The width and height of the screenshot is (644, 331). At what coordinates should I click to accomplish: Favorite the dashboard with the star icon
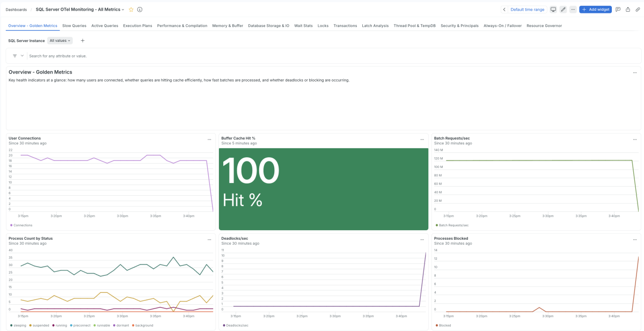(x=131, y=10)
